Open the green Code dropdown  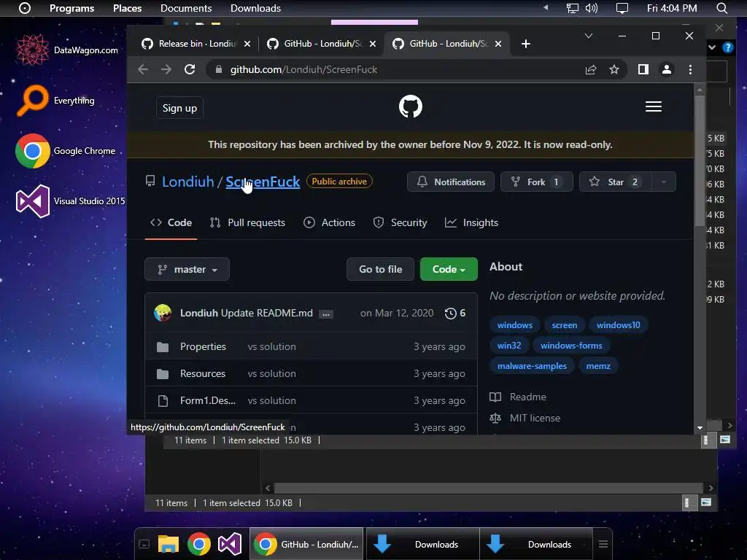449,269
